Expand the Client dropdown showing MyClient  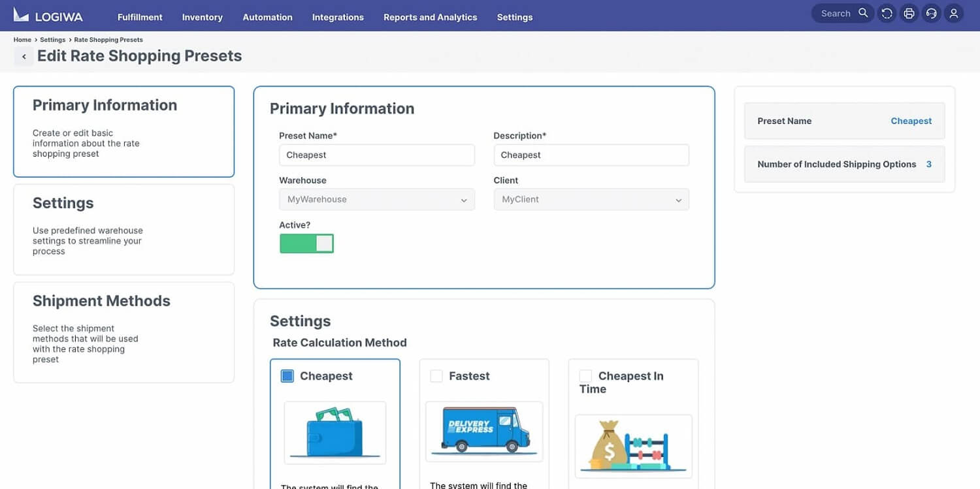591,200
